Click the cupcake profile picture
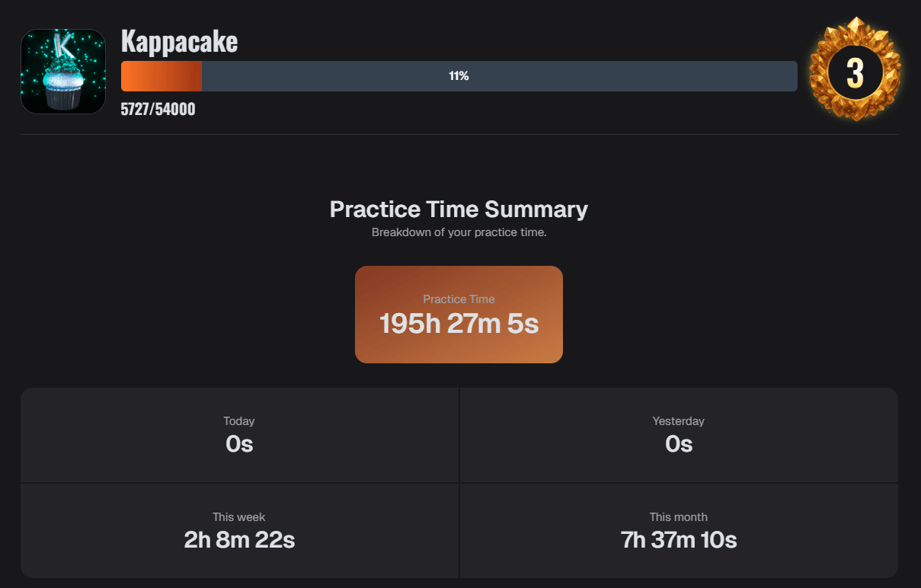Image resolution: width=921 pixels, height=588 pixels. (63, 72)
